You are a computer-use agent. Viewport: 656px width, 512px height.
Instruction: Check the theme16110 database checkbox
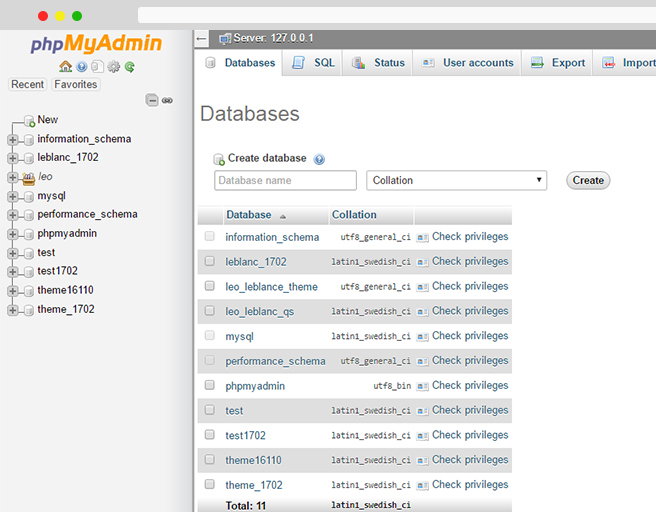[210, 459]
